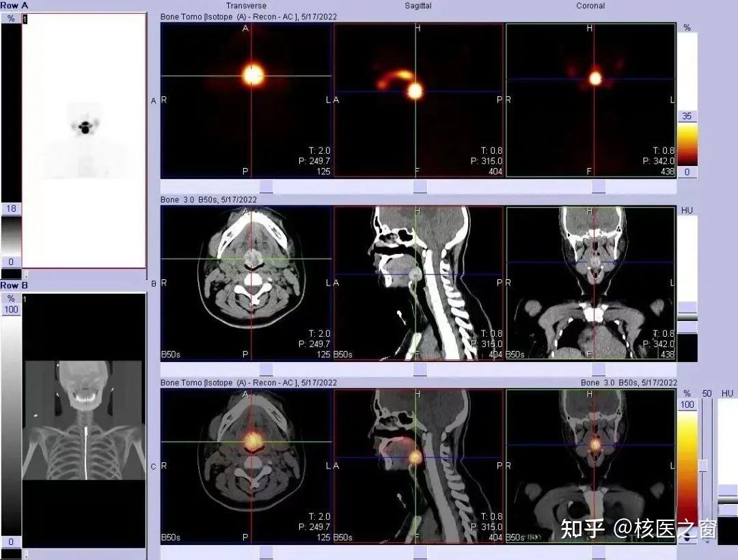Screen dimensions: 738x560
Task: Click the Transverse column header
Action: [246, 5]
